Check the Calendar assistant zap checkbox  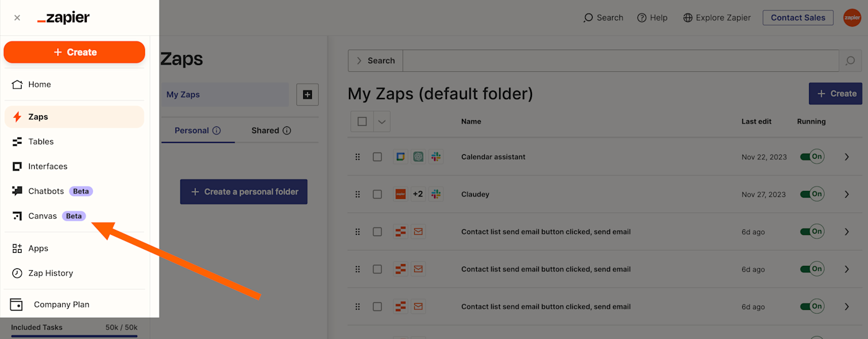(377, 157)
